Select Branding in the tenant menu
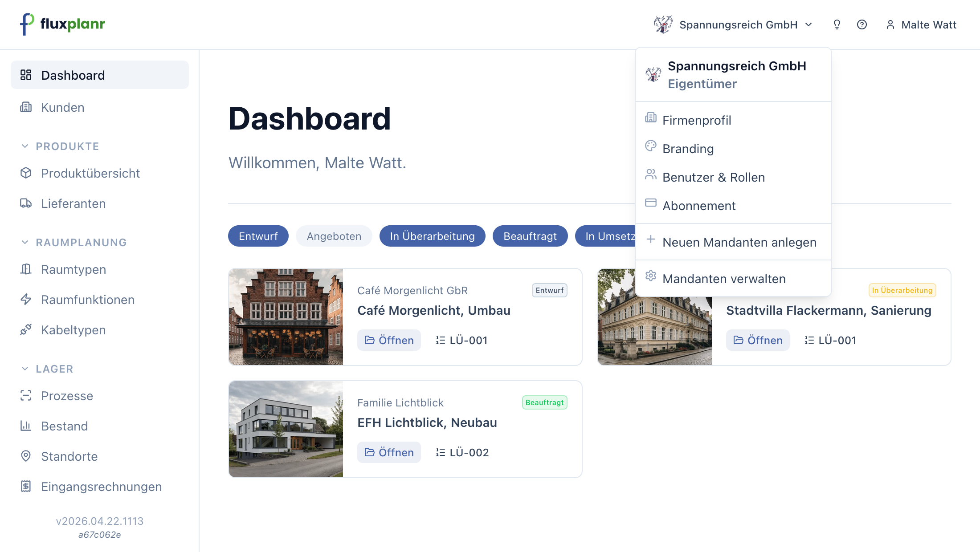 733,149
